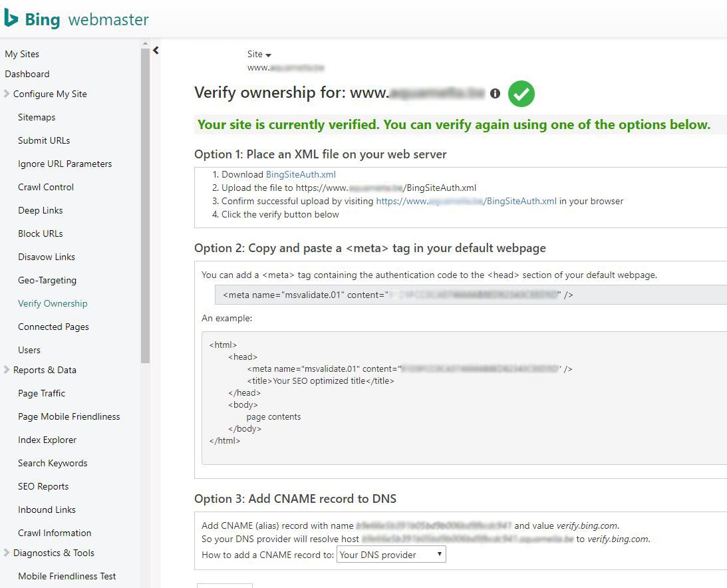Screen dimensions: 727x588
Task: Click the Bing logo icon
Action: pyautogui.click(x=11, y=19)
